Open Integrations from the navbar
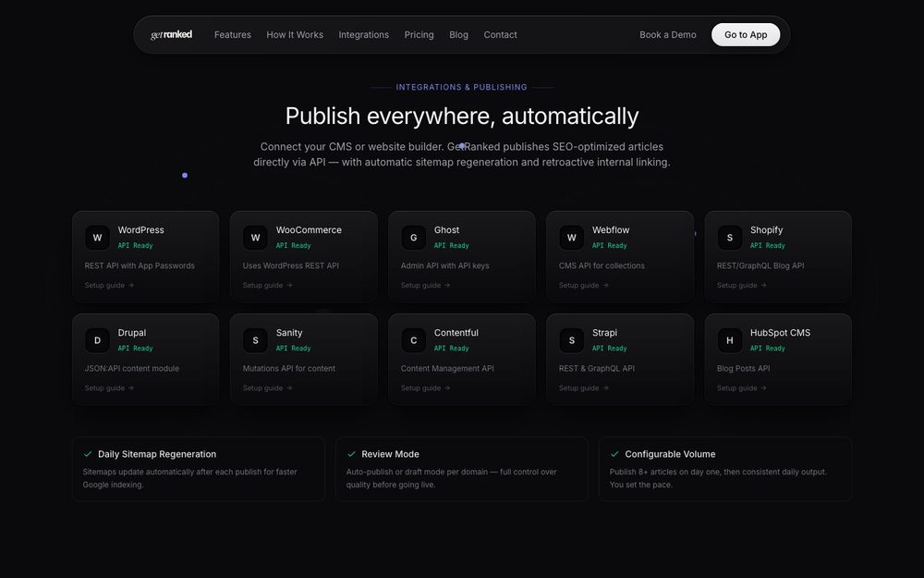 click(363, 35)
